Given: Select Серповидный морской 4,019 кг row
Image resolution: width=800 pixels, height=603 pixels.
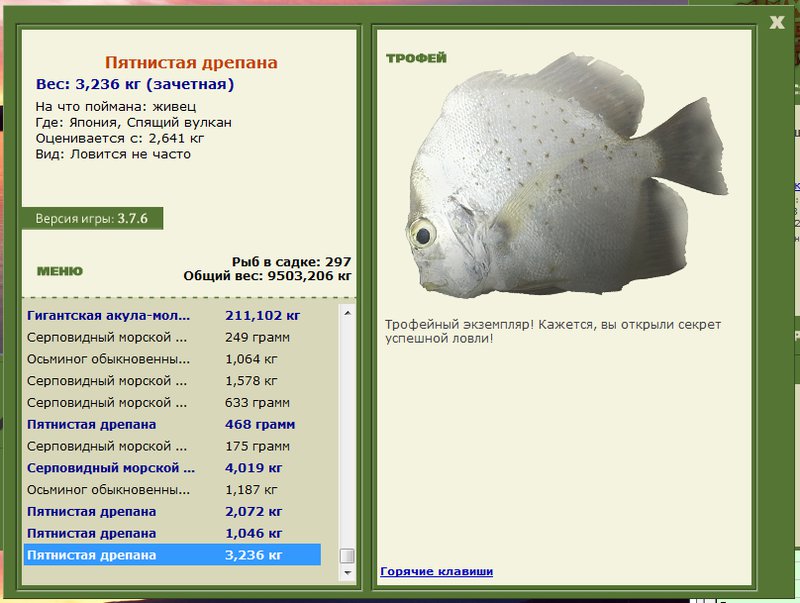Looking at the screenshot, I should (172, 468).
